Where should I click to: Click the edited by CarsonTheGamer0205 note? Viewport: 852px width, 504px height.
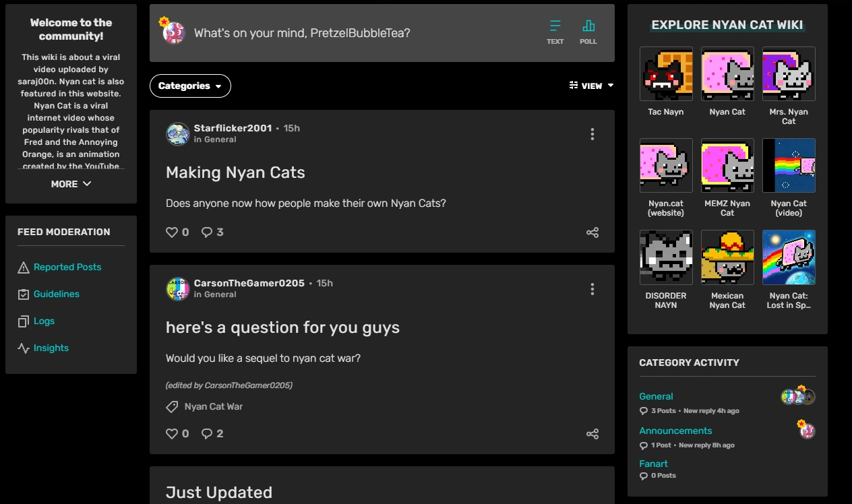click(x=229, y=385)
